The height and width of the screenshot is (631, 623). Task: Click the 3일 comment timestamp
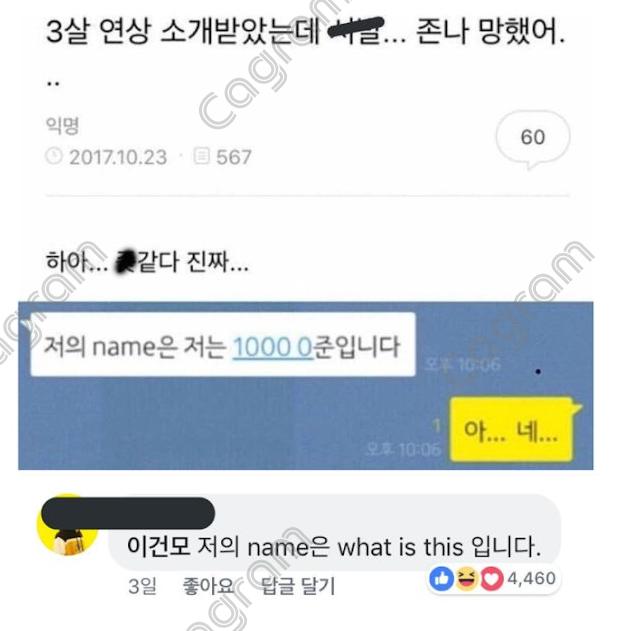tap(142, 586)
